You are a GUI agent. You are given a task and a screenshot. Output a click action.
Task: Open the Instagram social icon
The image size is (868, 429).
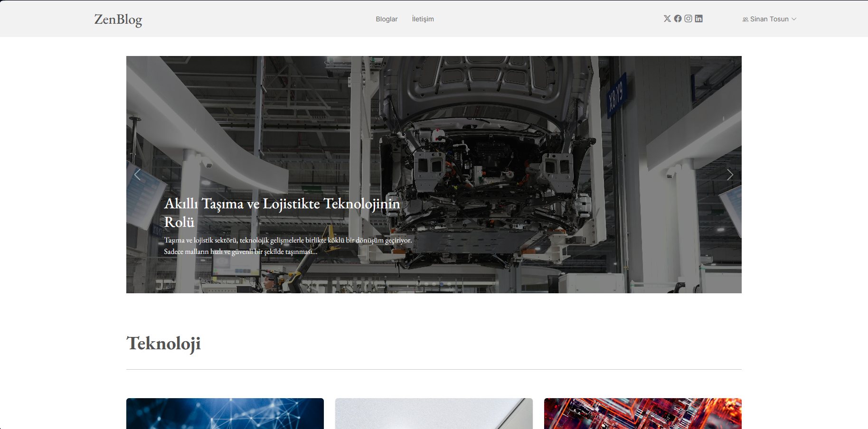pyautogui.click(x=688, y=19)
